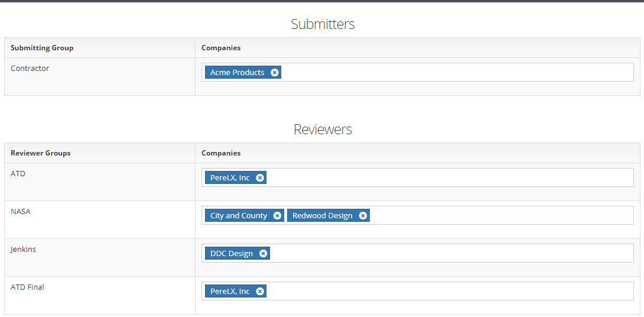Remove DDC Design from Jenkins group

[x=264, y=253]
